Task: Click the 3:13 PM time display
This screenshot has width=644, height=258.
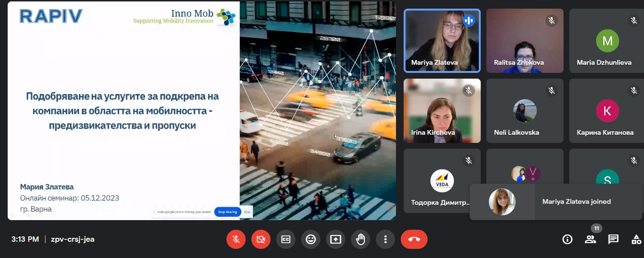Action: coord(25,239)
